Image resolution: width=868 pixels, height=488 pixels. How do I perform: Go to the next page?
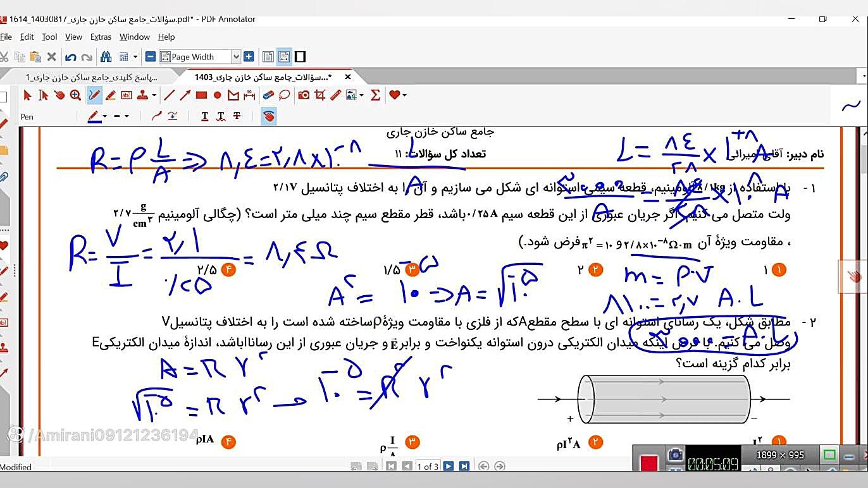[448, 467]
